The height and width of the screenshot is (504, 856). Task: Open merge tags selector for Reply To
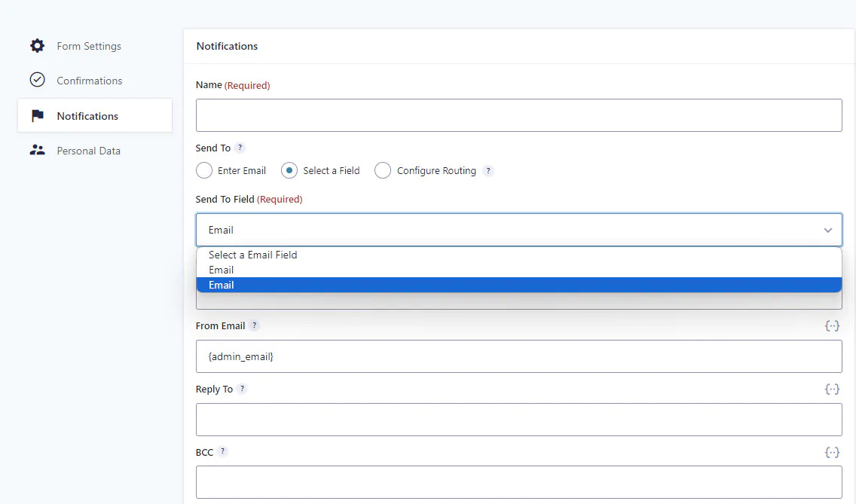click(x=832, y=389)
